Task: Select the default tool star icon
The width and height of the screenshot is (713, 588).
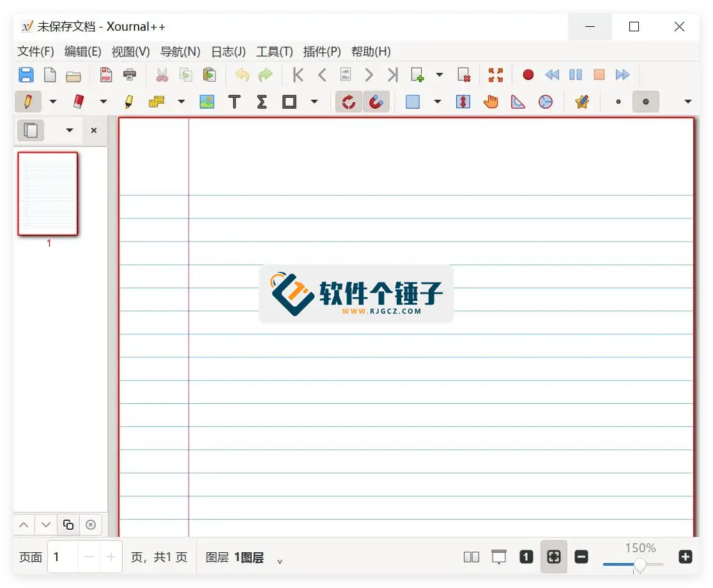Action: 581,102
